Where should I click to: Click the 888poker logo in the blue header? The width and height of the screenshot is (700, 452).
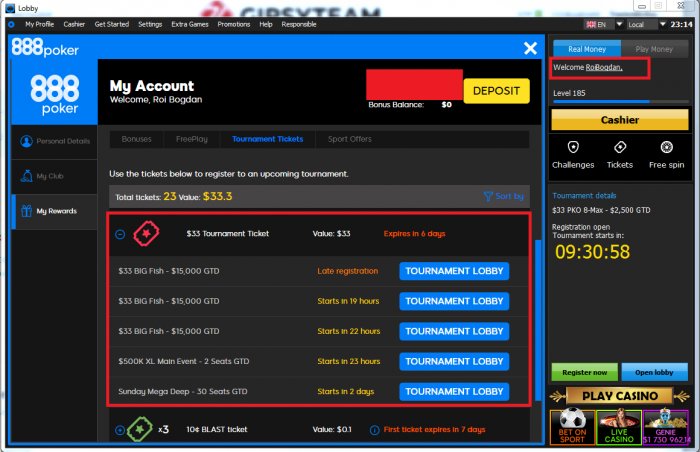(45, 47)
